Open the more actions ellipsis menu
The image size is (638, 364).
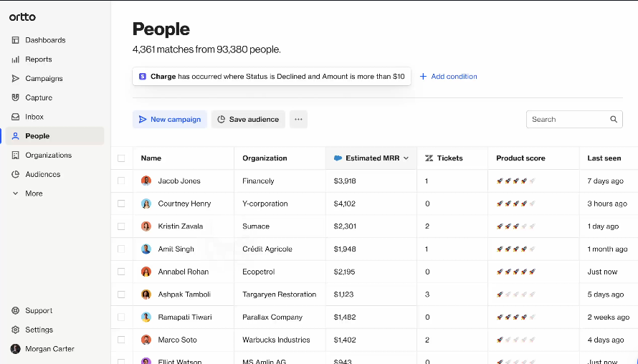[298, 119]
